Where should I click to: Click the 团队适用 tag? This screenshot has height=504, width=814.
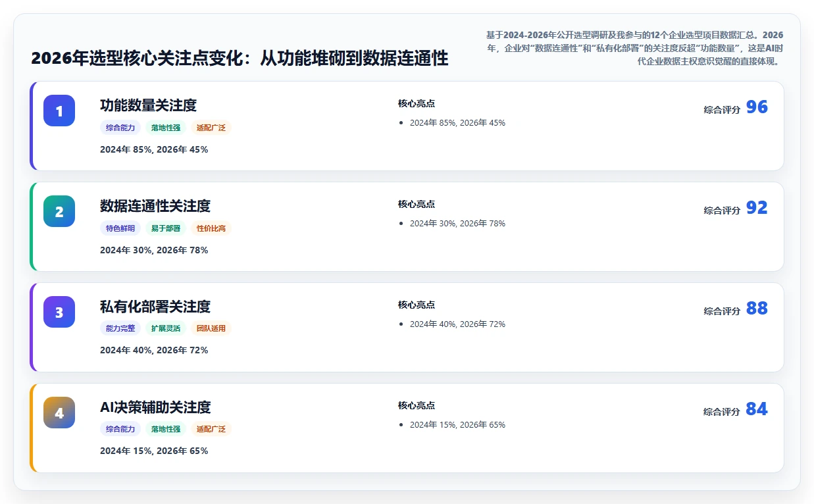(211, 328)
